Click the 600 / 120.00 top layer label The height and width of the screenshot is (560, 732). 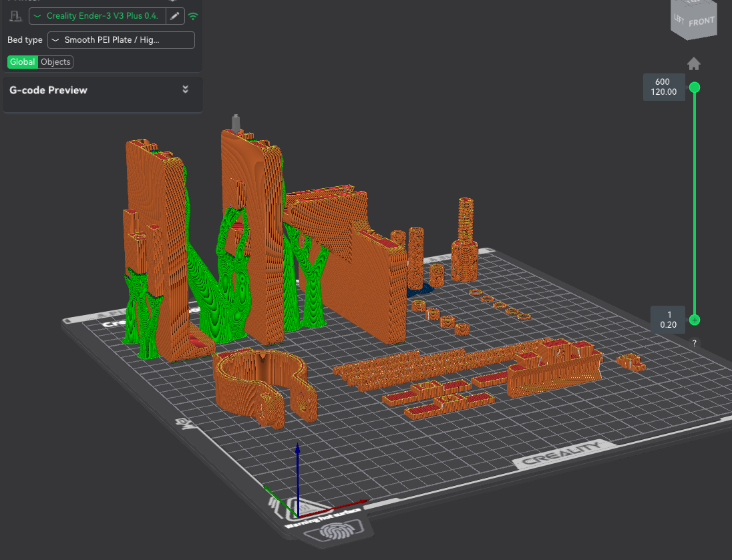coord(664,87)
